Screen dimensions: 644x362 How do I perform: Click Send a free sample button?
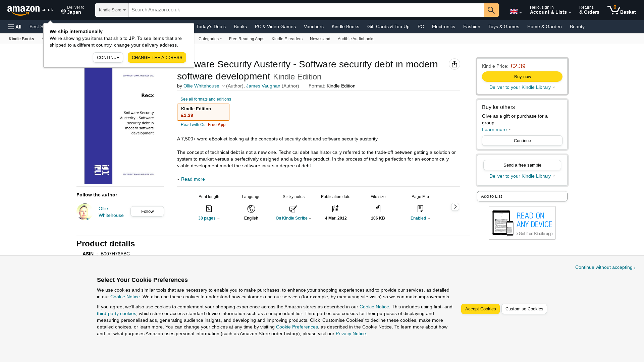[522, 165]
